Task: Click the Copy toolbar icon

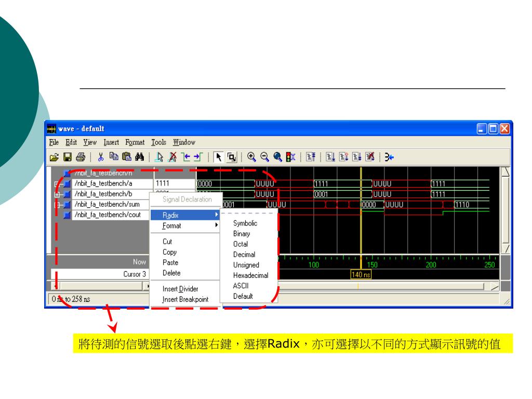Action: click(x=114, y=156)
